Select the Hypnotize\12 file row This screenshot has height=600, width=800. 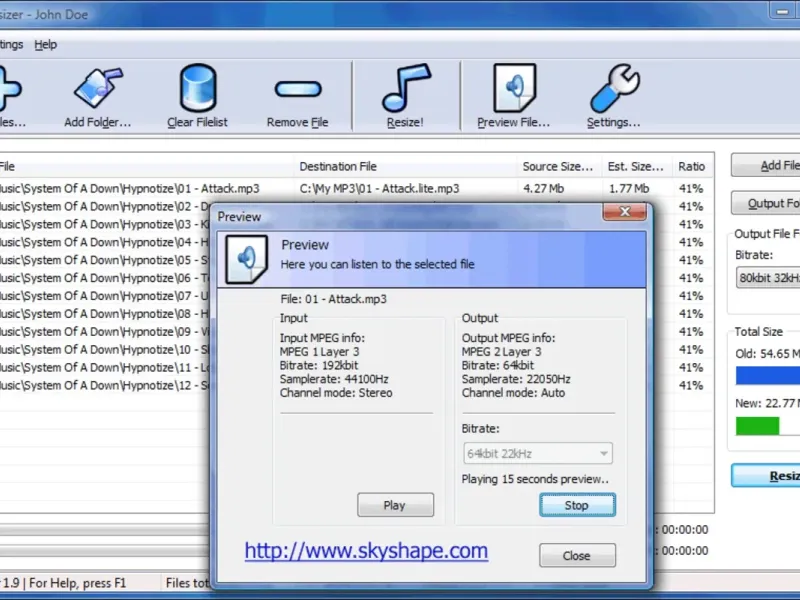(x=105, y=386)
